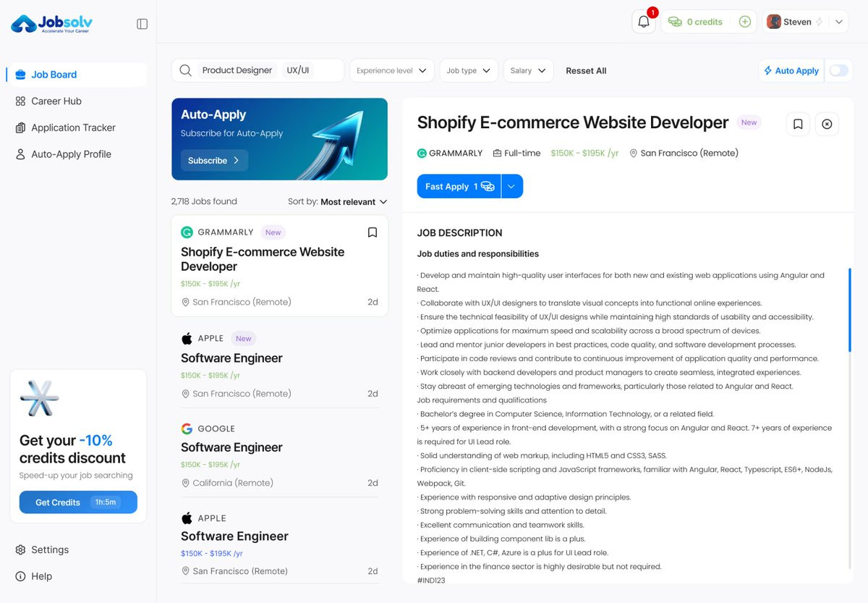Select the UX/UI search tag
868x603 pixels.
298,70
